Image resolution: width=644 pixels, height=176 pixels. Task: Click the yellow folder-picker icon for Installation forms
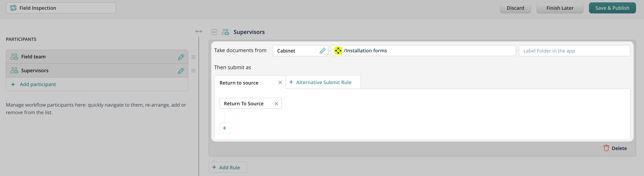pyautogui.click(x=338, y=51)
